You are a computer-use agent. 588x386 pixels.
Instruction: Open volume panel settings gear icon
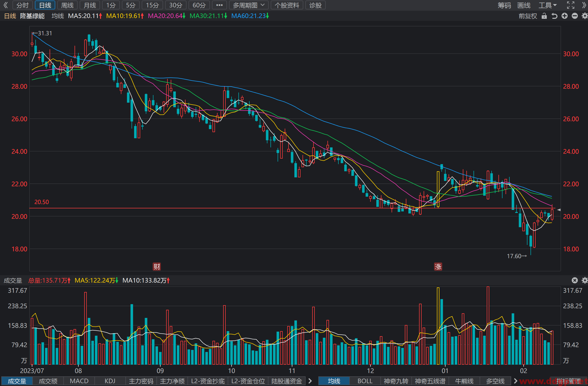(x=585, y=280)
